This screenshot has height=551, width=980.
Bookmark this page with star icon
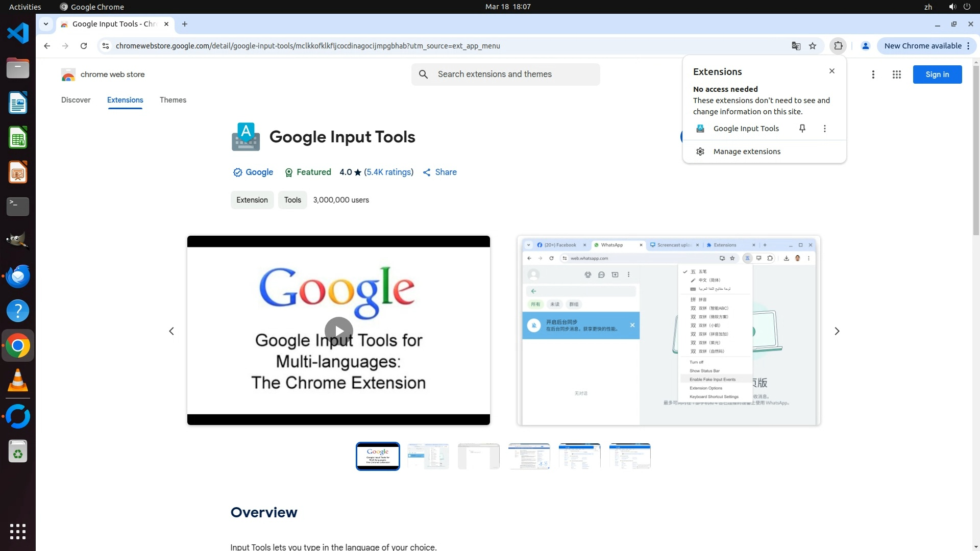pos(813,46)
